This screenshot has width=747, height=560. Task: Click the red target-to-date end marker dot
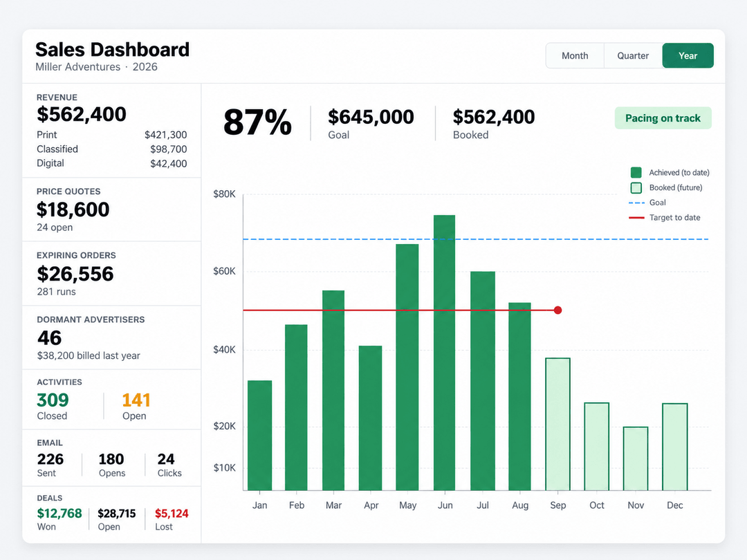(558, 310)
